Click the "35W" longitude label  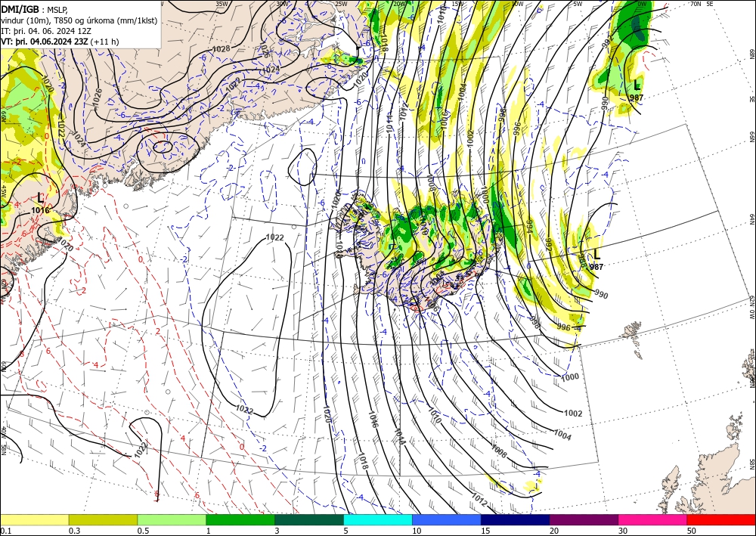[x=222, y=4]
